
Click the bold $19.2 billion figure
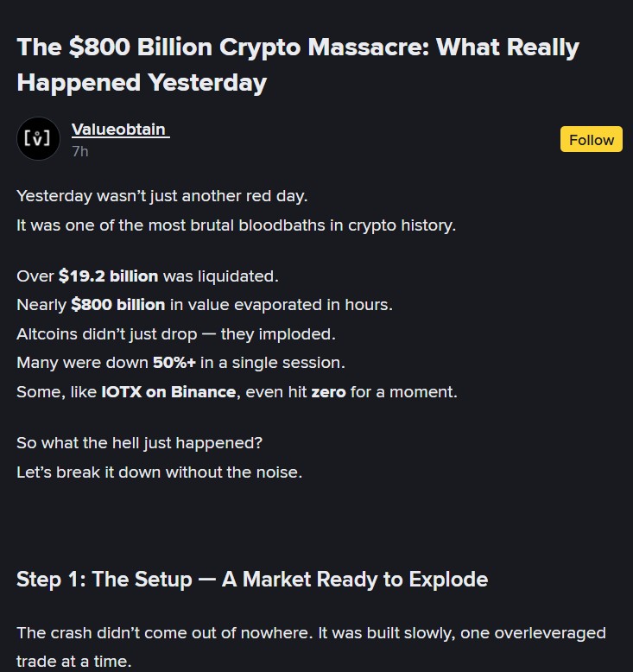[108, 276]
